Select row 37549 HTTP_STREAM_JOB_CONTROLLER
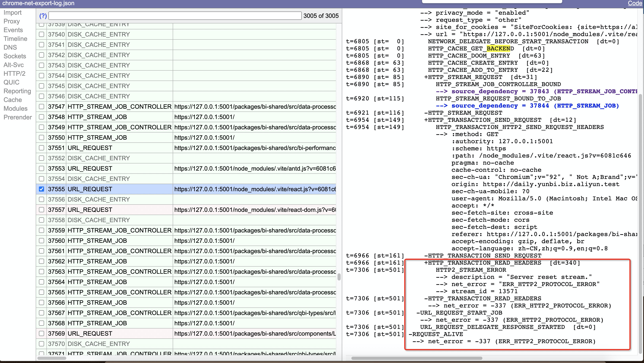This screenshot has width=644, height=363. 186,127
